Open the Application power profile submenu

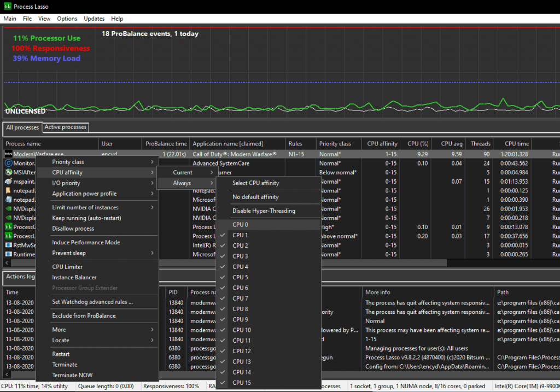pos(97,194)
